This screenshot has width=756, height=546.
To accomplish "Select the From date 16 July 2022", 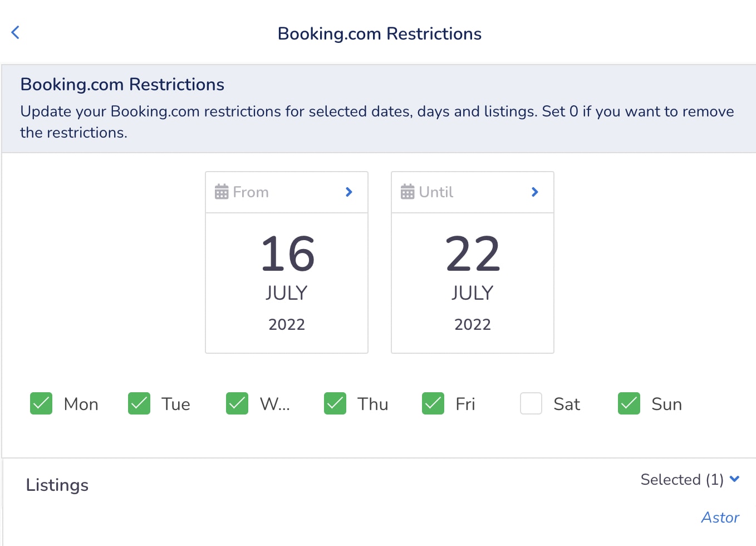I will coord(287,283).
